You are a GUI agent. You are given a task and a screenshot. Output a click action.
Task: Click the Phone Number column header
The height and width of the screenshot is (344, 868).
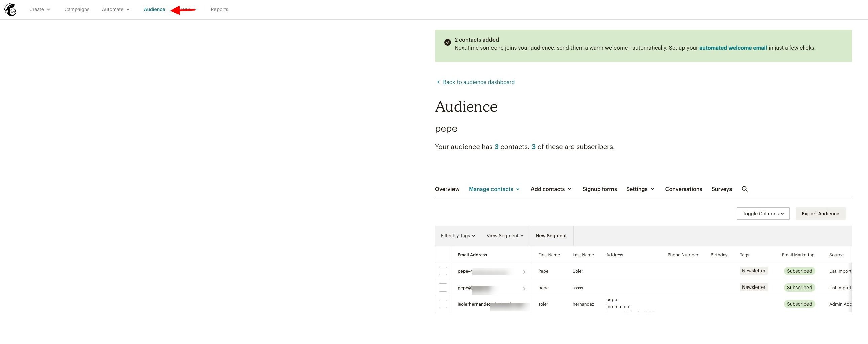click(x=683, y=255)
